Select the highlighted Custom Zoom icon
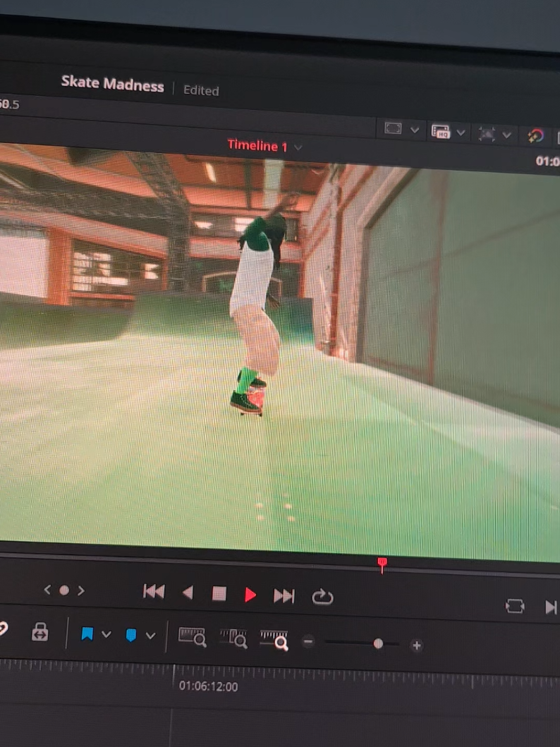This screenshot has height=747, width=560. point(274,640)
